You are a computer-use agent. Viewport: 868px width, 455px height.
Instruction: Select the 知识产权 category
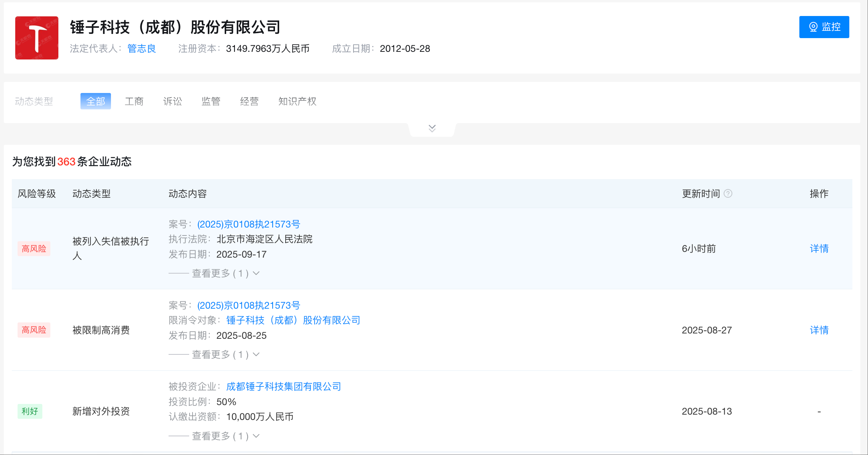tap(297, 101)
